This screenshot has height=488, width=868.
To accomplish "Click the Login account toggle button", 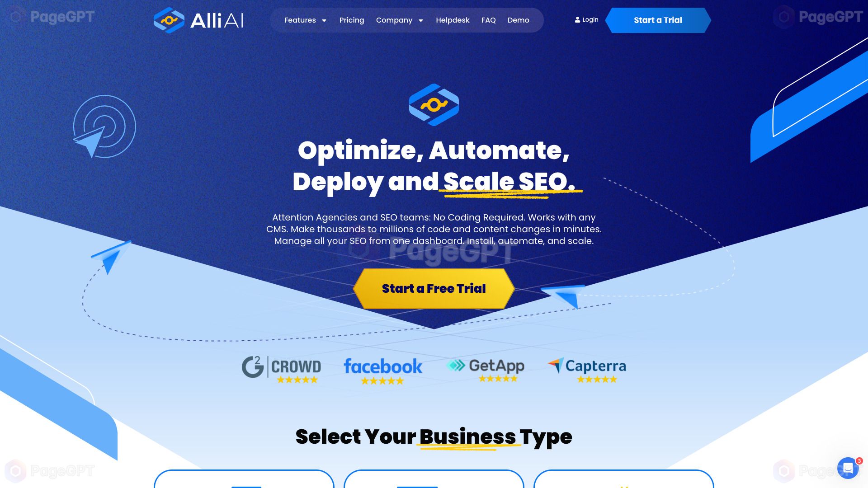I will tap(586, 19).
